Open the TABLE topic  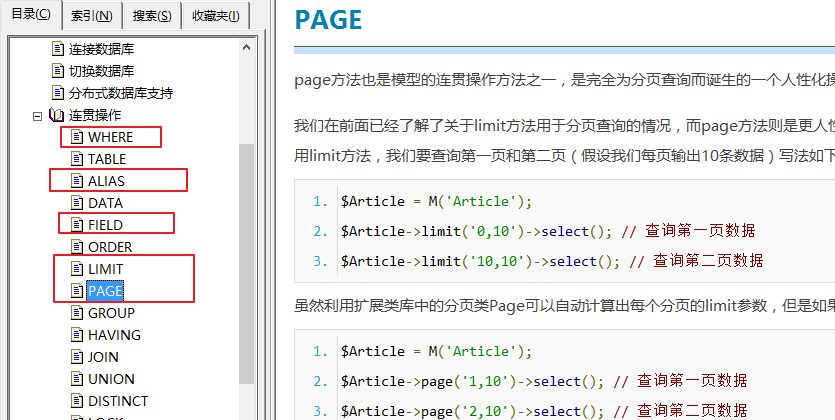coord(107,159)
